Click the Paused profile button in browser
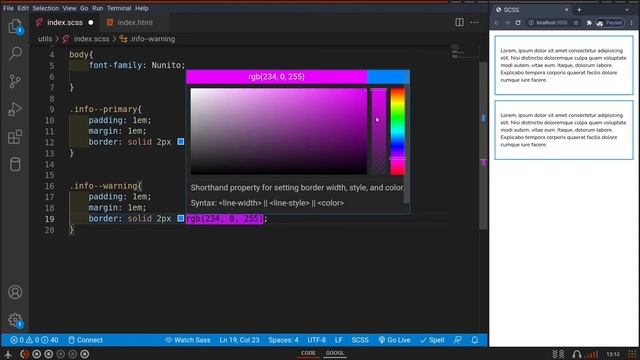Image resolution: width=640 pixels, height=360 pixels. (x=610, y=22)
